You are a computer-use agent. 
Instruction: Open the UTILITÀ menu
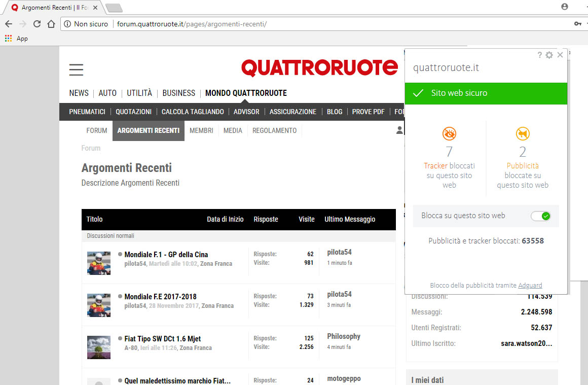139,93
